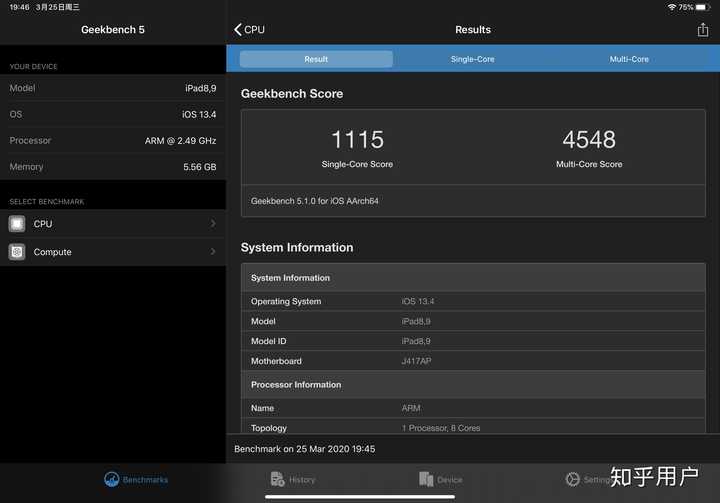Image resolution: width=720 pixels, height=503 pixels.
Task: Click the Topology value 1 Processor, 8 Cores
Action: pos(441,428)
